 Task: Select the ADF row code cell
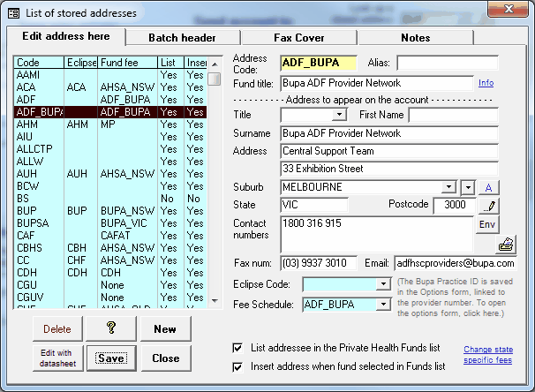coord(39,100)
